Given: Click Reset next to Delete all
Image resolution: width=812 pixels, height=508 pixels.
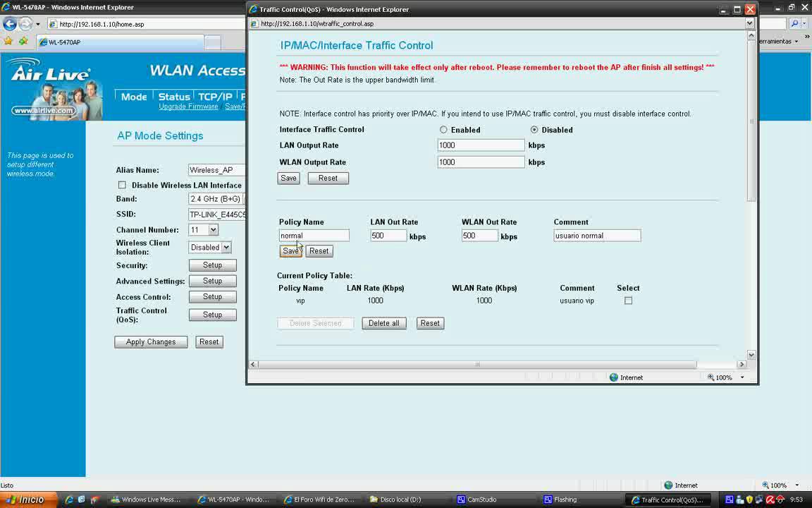Looking at the screenshot, I should point(430,323).
